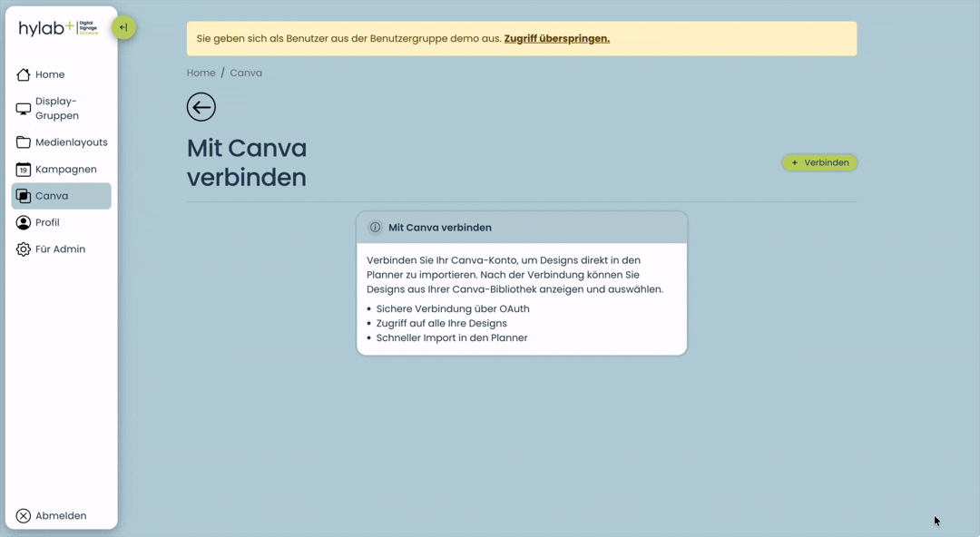
Task: Open Kampagnen using the numbered calendar icon
Action: (23, 169)
